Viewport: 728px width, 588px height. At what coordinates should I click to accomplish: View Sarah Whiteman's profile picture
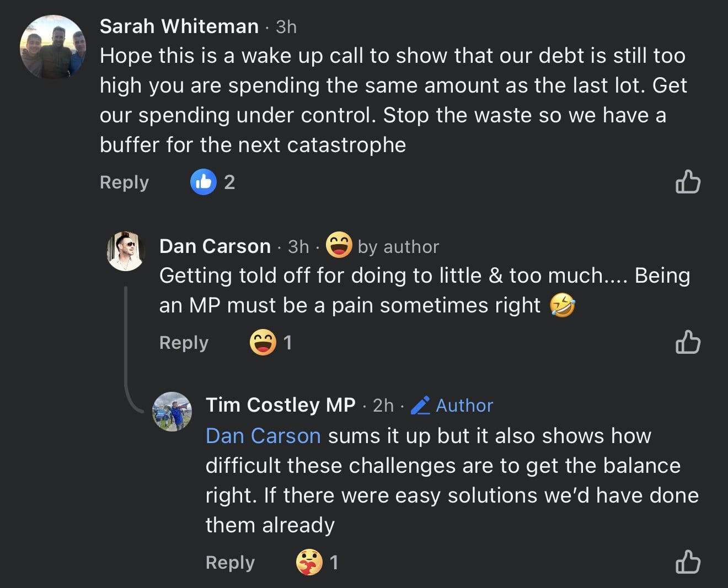pyautogui.click(x=53, y=47)
